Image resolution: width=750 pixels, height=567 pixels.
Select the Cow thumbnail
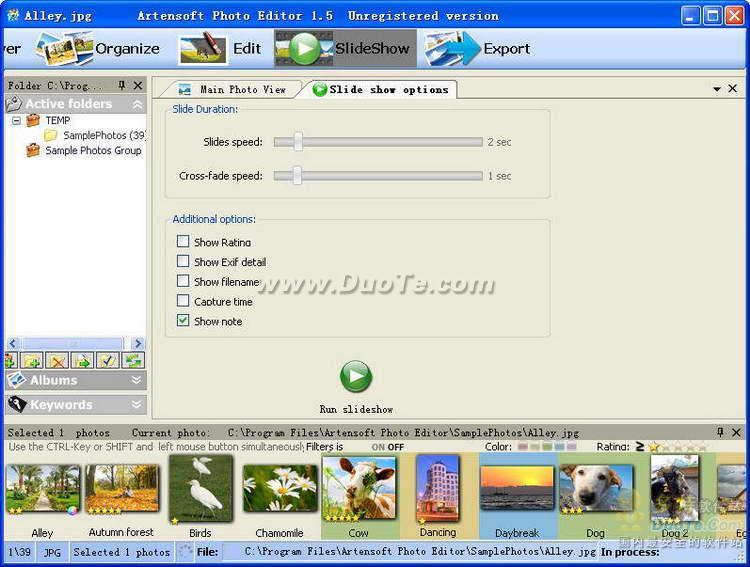[x=359, y=489]
